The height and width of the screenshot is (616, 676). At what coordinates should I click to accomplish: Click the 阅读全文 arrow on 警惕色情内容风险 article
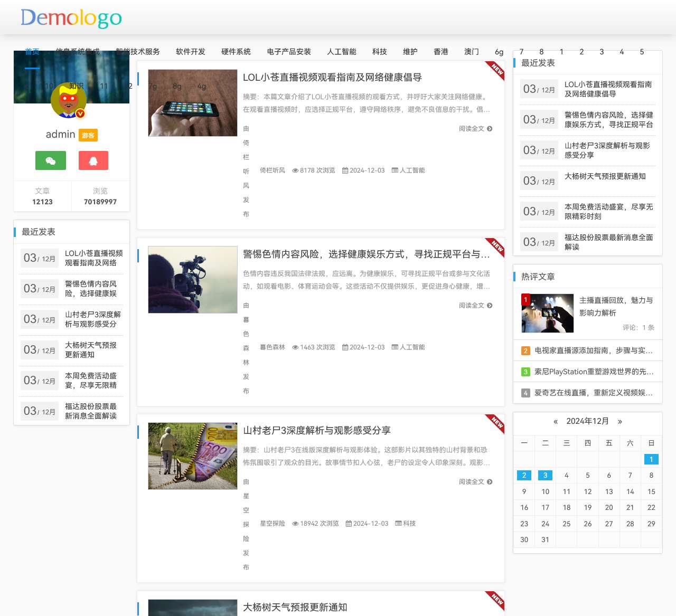(x=490, y=306)
